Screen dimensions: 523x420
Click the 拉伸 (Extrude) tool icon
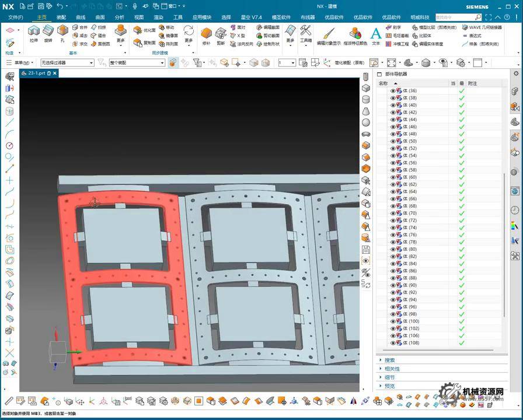[34, 32]
